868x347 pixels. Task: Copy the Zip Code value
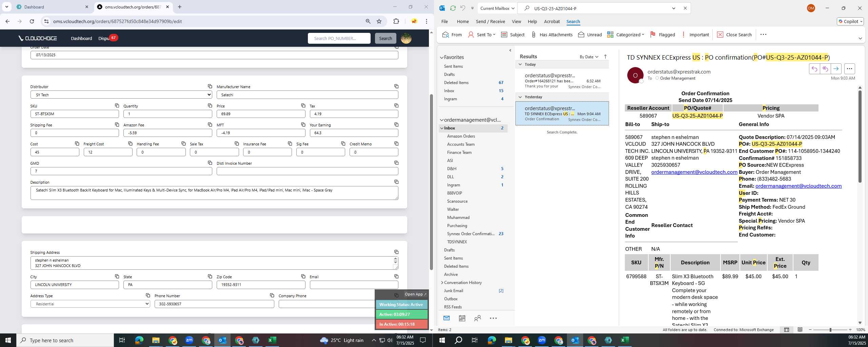(303, 277)
